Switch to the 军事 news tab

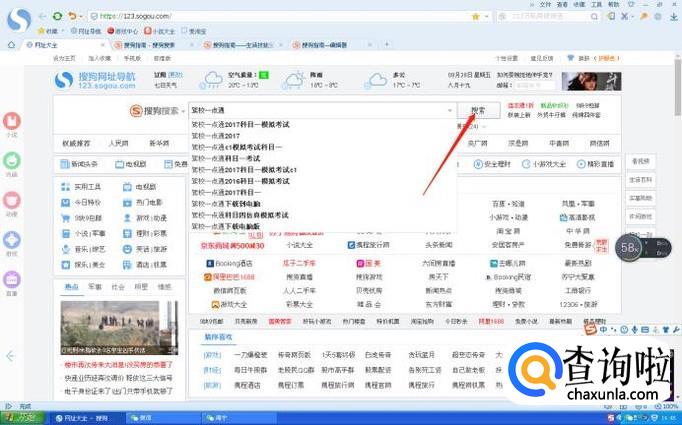pos(94,287)
